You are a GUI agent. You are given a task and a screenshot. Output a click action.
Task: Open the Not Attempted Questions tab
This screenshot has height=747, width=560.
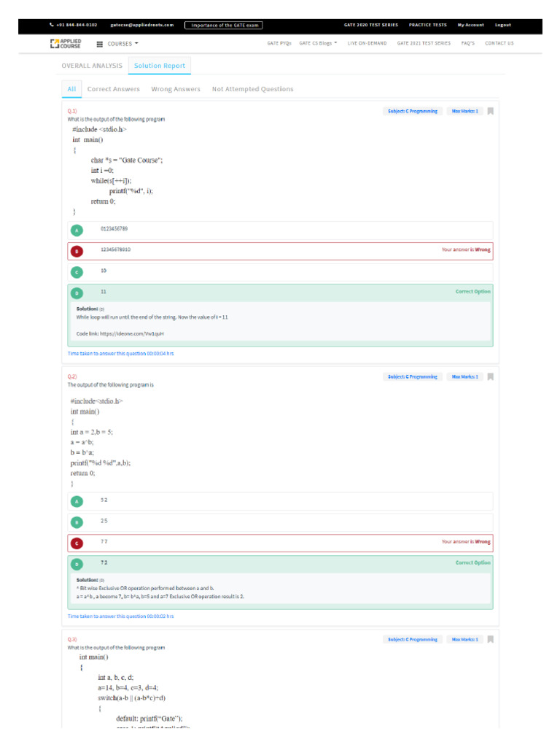click(253, 89)
